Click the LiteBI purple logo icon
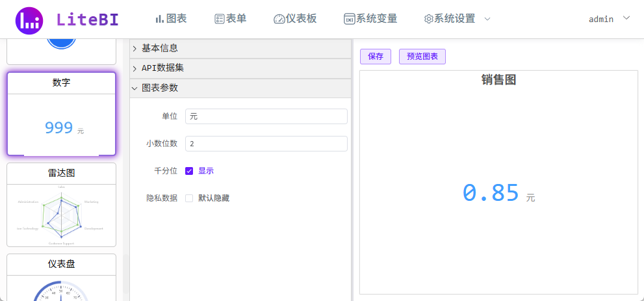Image resolution: width=644 pixels, height=301 pixels. click(x=29, y=20)
